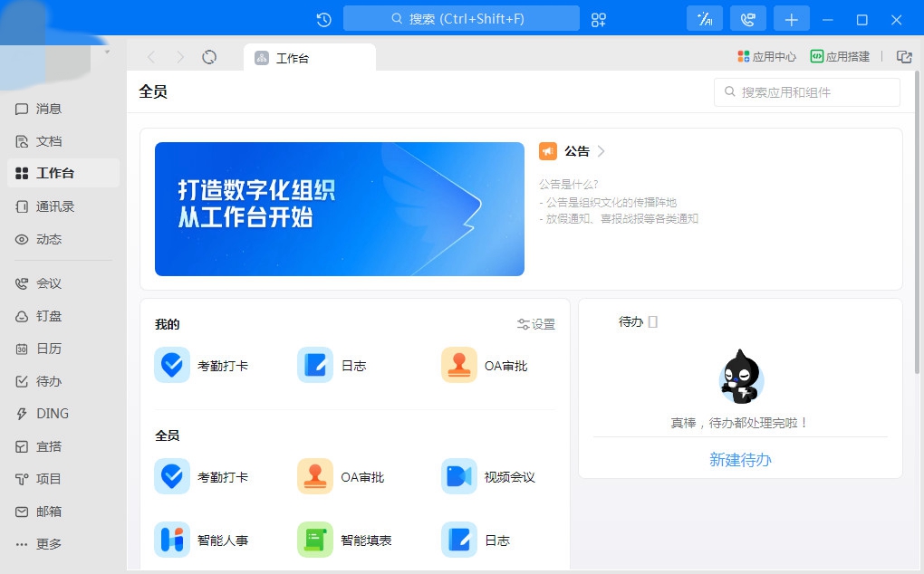Open workbench in separate window icon
Image resolution: width=924 pixels, height=574 pixels.
(904, 56)
